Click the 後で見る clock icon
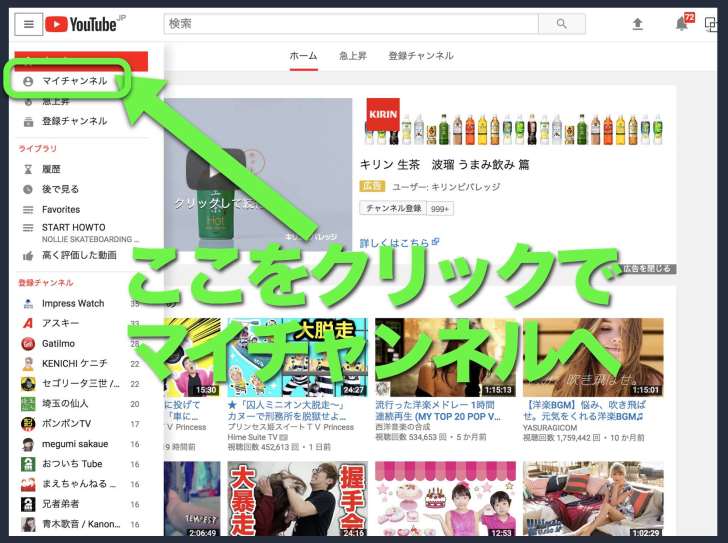 28,189
